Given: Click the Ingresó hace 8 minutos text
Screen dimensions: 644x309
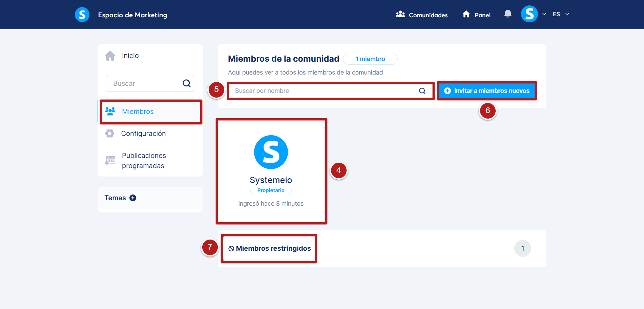Looking at the screenshot, I should tap(271, 204).
